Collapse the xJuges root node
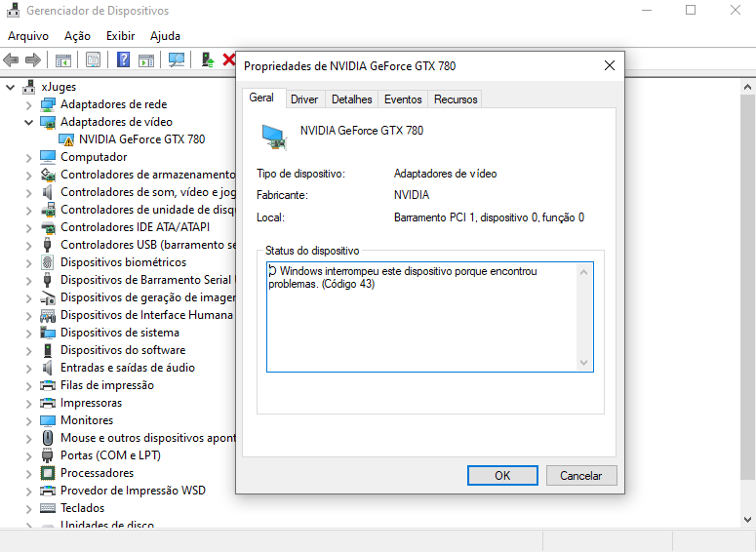 coord(10,87)
